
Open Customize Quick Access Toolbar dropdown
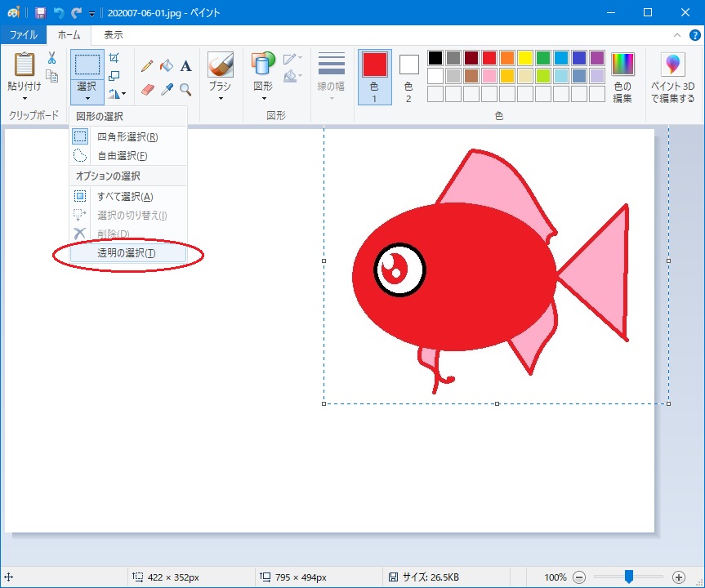(x=91, y=14)
